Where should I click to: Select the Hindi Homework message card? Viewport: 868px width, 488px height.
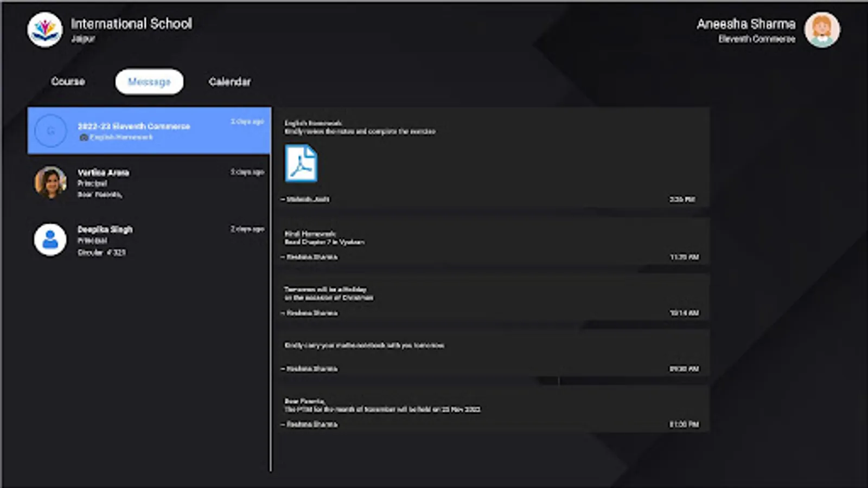(493, 242)
